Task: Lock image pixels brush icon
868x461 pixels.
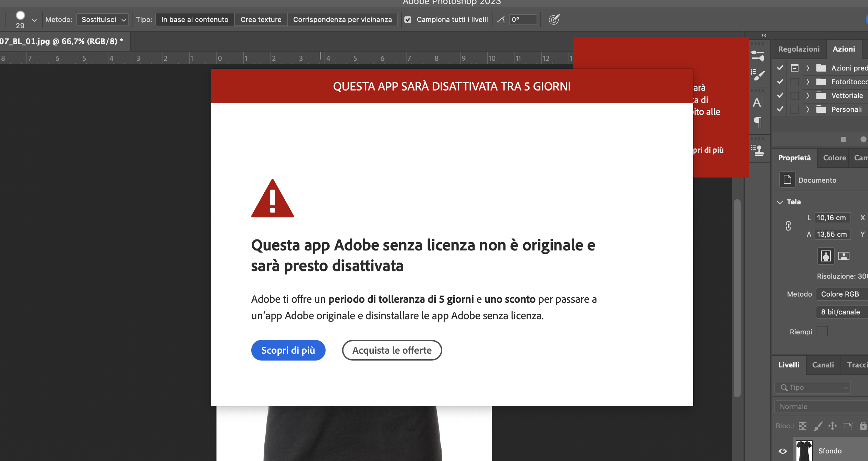Action: click(x=818, y=426)
